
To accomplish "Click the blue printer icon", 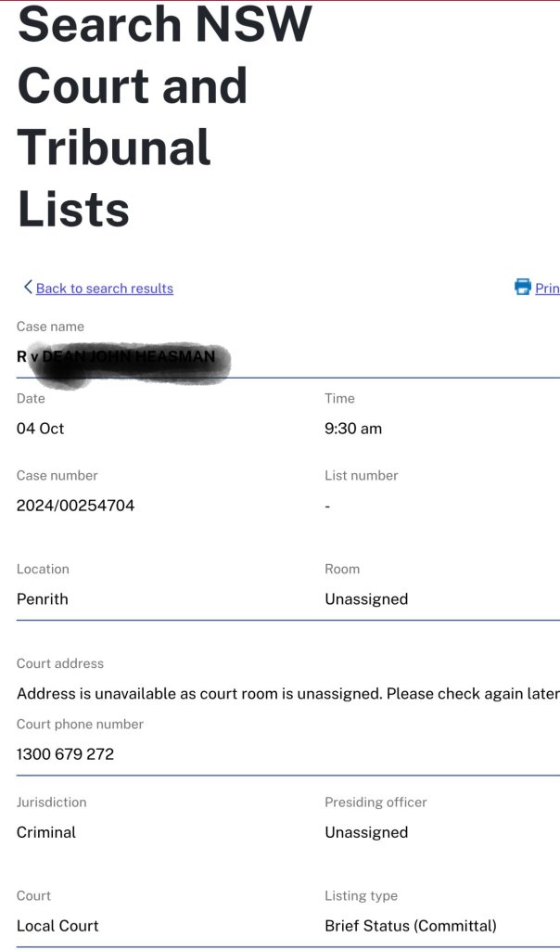I will tap(523, 288).
